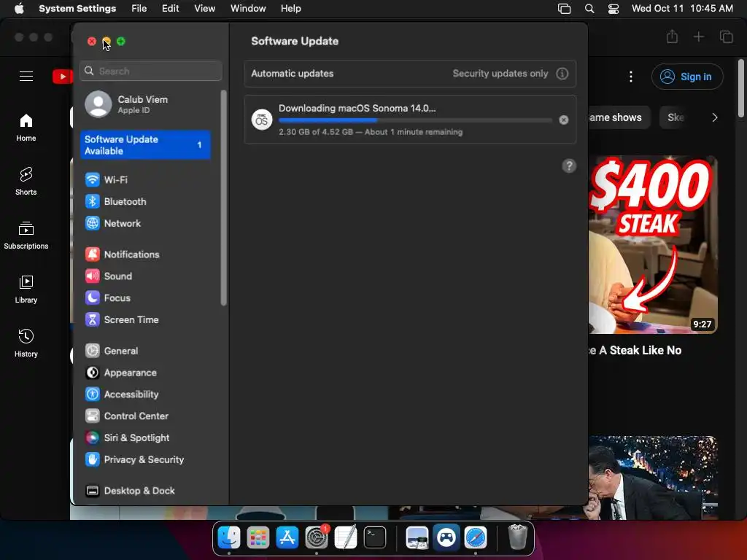Open YouTube Shorts
Viewport: 747px width, 560px height.
[x=26, y=182]
